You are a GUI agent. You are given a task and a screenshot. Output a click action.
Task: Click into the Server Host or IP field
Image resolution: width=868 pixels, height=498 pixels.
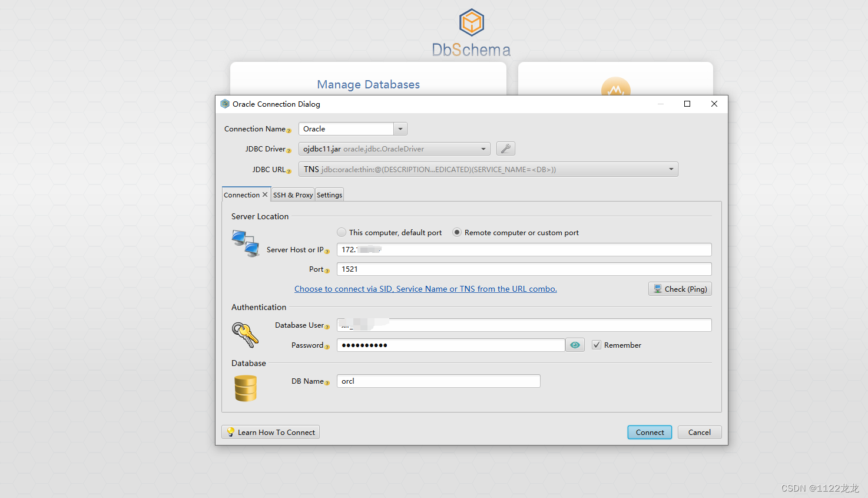pyautogui.click(x=524, y=249)
